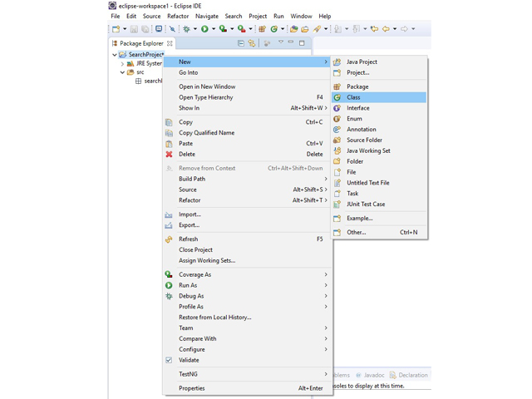532x399 pixels.
Task: Click the New Java Class toolbar icon
Action: click(x=273, y=29)
